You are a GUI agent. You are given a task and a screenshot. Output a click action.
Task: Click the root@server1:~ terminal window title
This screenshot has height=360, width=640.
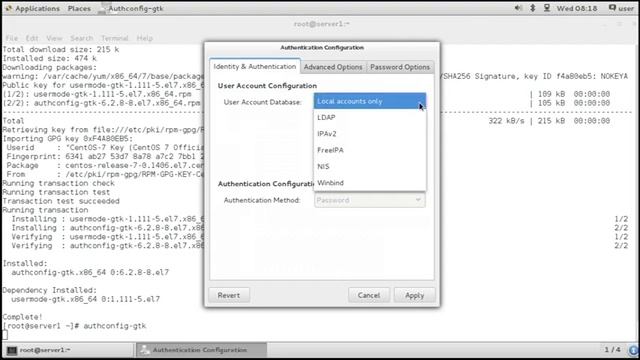[x=322, y=24]
